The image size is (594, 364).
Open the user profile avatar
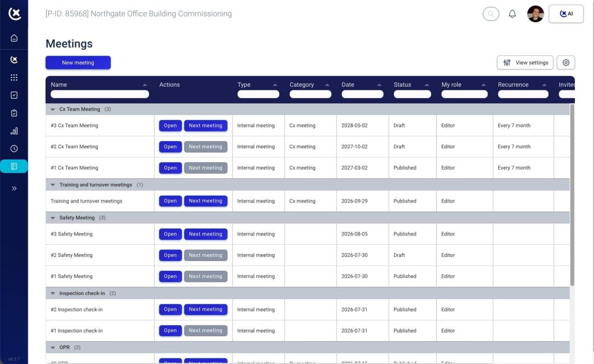tap(536, 14)
